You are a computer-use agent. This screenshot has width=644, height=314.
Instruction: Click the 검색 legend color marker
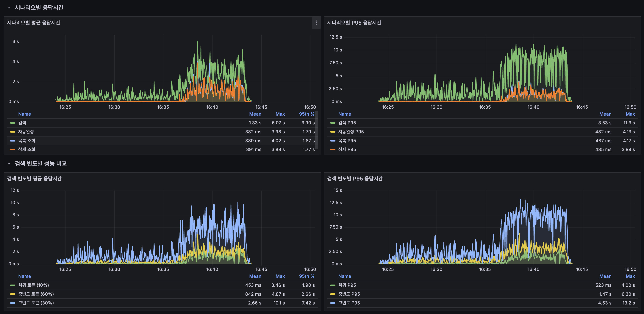point(12,123)
